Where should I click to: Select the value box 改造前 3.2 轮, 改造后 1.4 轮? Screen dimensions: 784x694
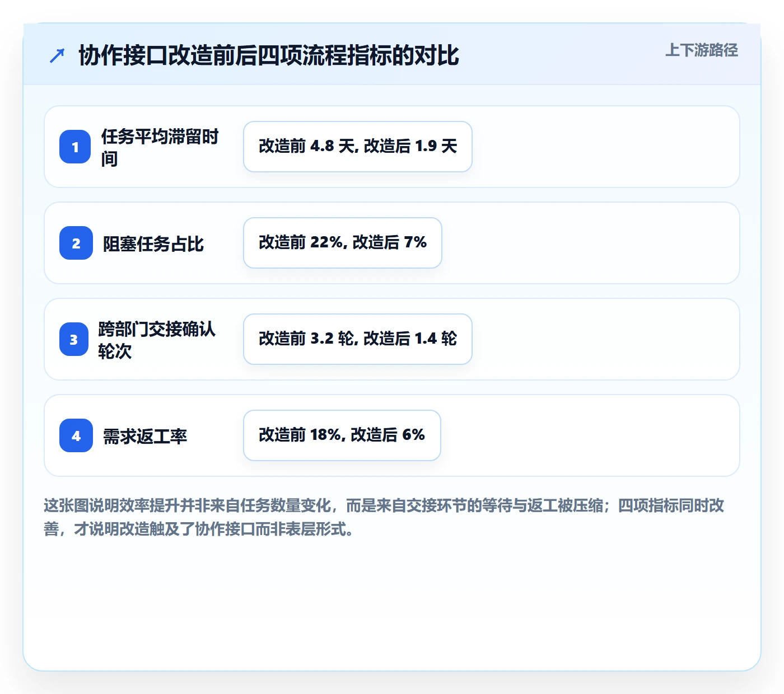click(358, 339)
